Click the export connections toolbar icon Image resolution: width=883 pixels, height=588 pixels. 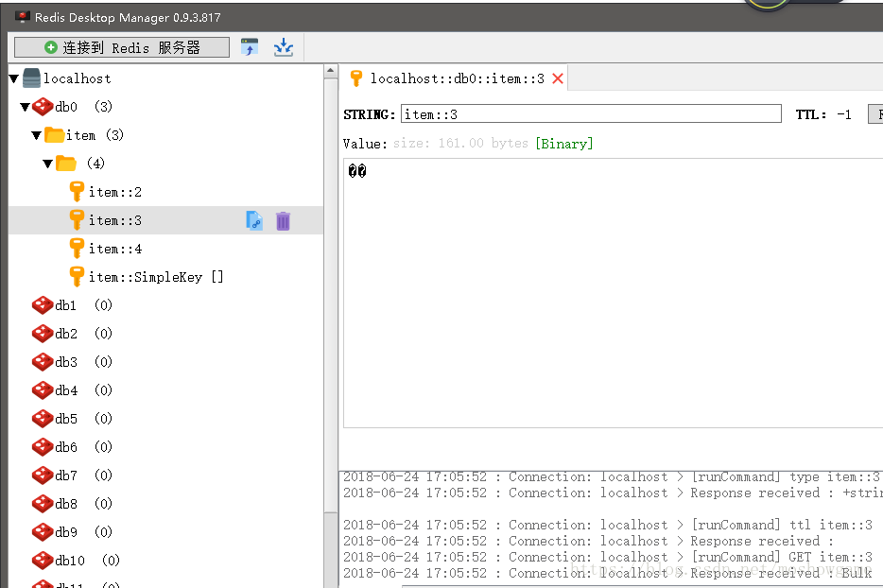[x=284, y=46]
